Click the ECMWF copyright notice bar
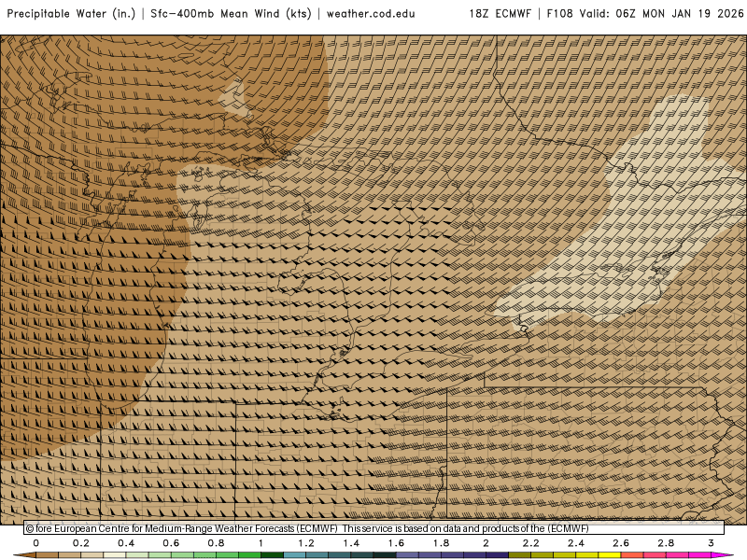 tap(374, 528)
